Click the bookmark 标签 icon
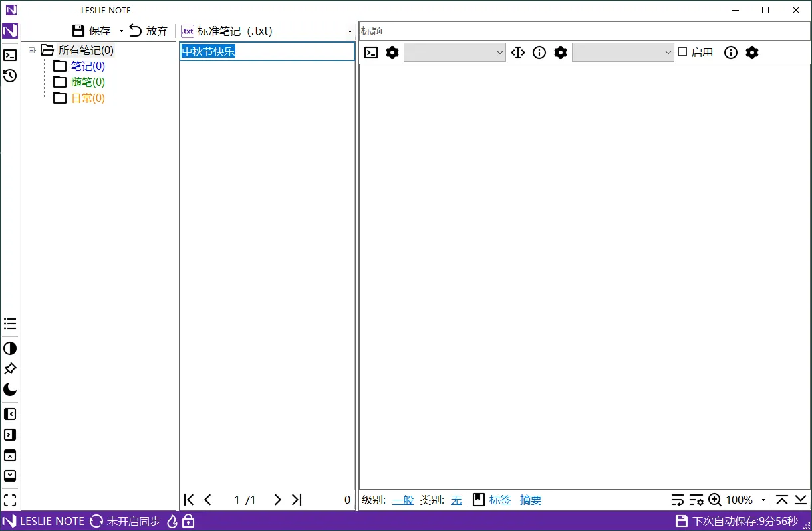812x531 pixels. [479, 500]
